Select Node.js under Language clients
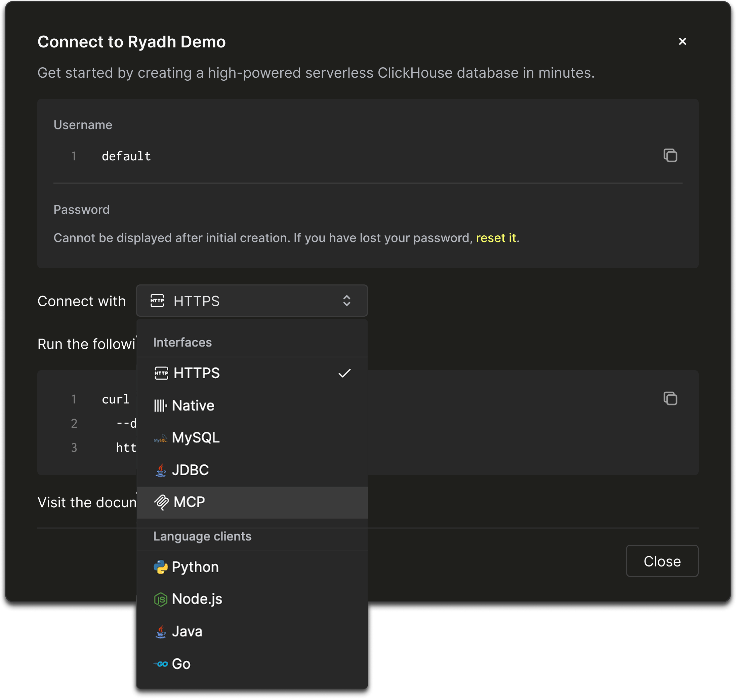This screenshot has height=700, width=736. pos(252,599)
